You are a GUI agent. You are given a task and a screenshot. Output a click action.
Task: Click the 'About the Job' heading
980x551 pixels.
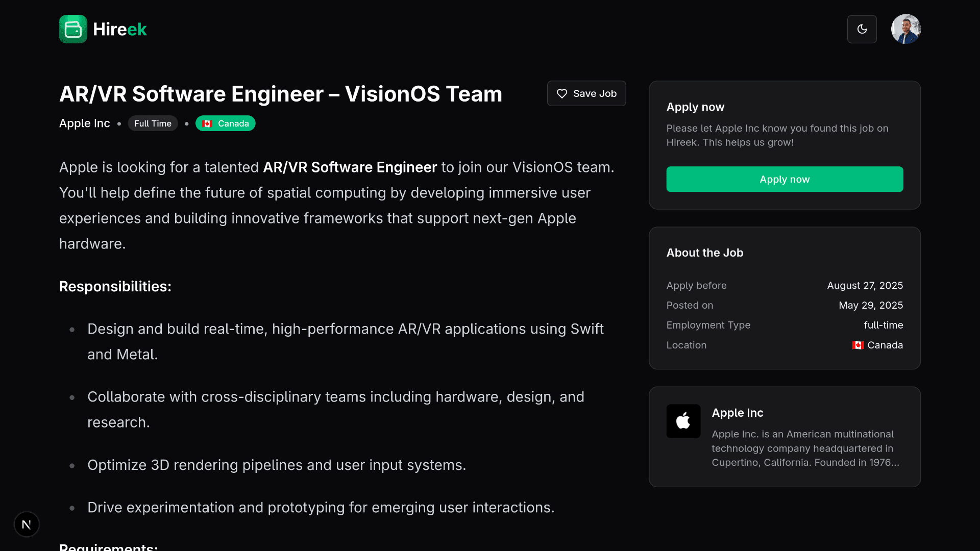(705, 253)
